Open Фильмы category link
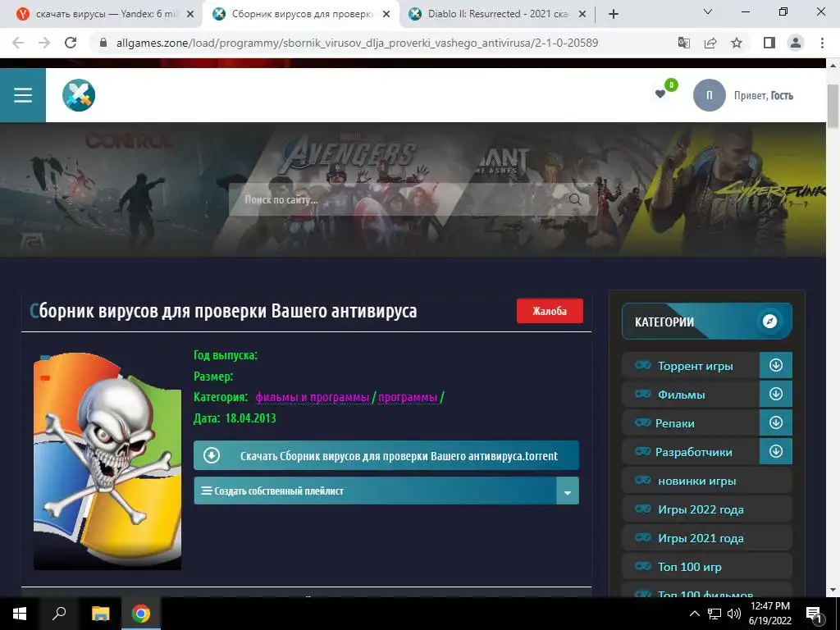The width and height of the screenshot is (840, 630). [x=682, y=395]
